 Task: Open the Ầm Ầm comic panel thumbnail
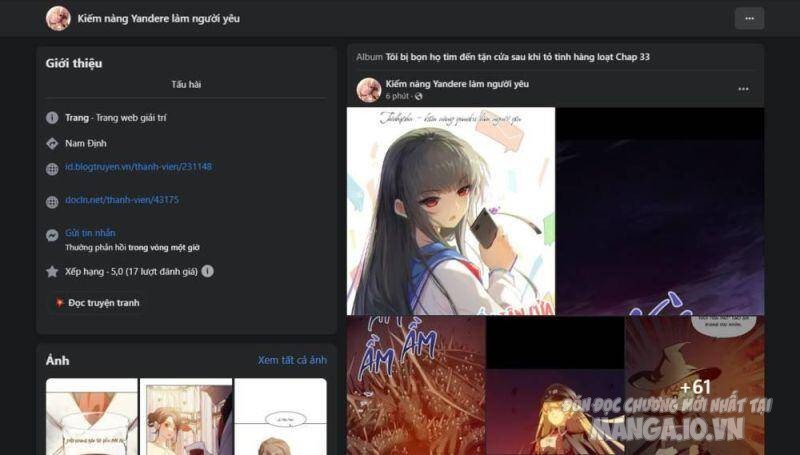pyautogui.click(x=416, y=385)
